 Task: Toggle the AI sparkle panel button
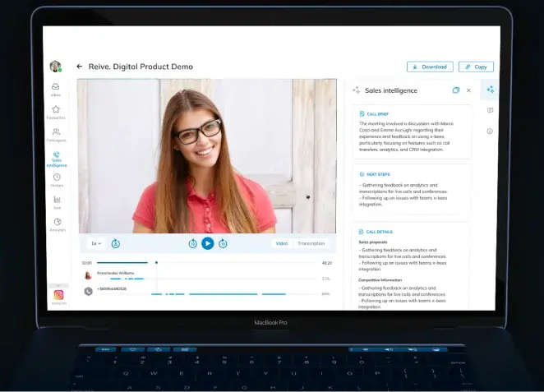tap(490, 90)
